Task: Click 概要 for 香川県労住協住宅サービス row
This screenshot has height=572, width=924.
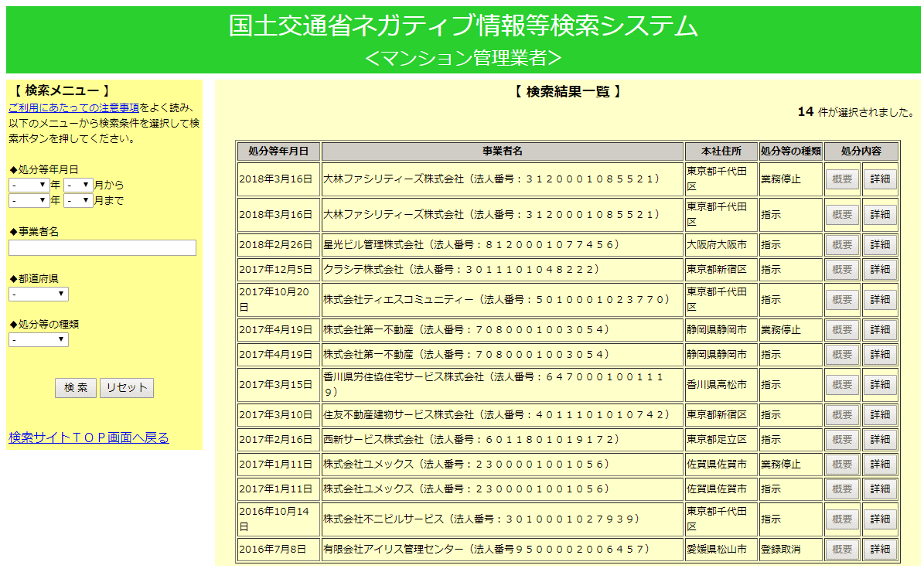Action: point(842,385)
